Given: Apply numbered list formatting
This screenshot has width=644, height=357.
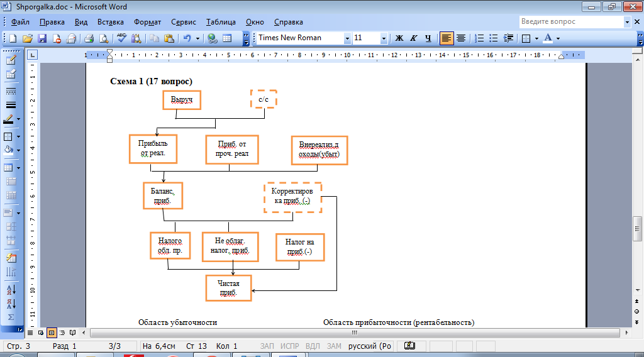Looking at the screenshot, I should click(x=479, y=38).
